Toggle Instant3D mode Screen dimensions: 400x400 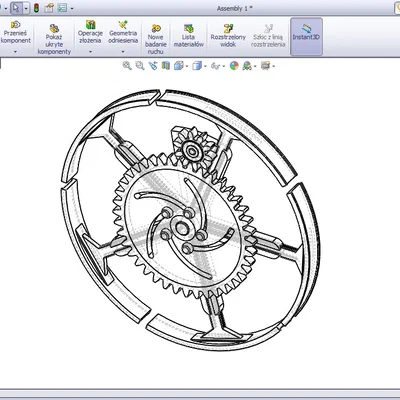(x=306, y=36)
